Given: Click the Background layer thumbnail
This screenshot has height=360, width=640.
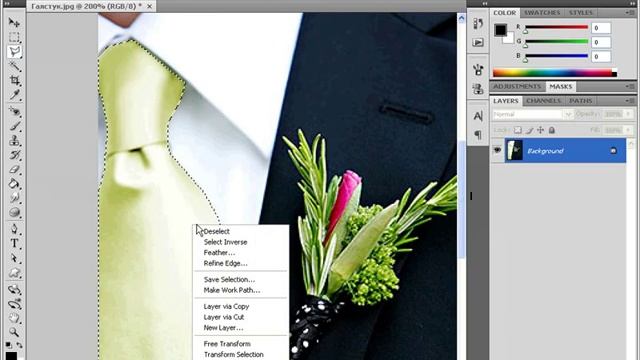Looking at the screenshot, I should tap(514, 151).
